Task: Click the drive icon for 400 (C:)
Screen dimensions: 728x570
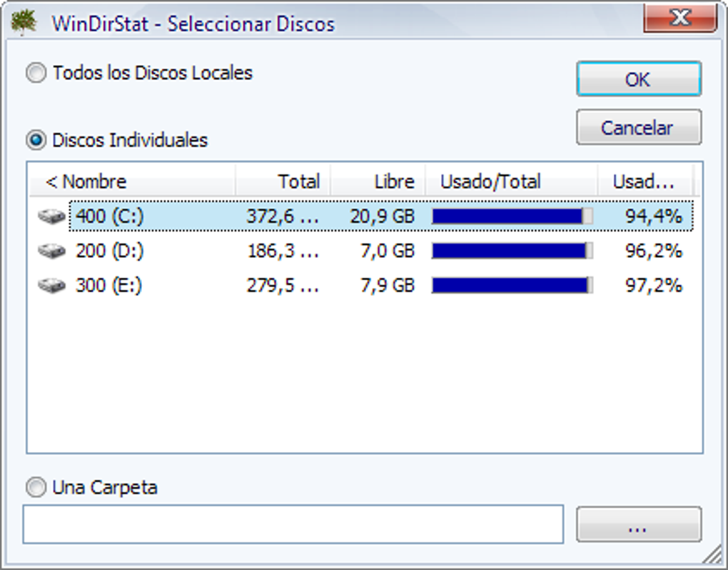Action: 51,216
